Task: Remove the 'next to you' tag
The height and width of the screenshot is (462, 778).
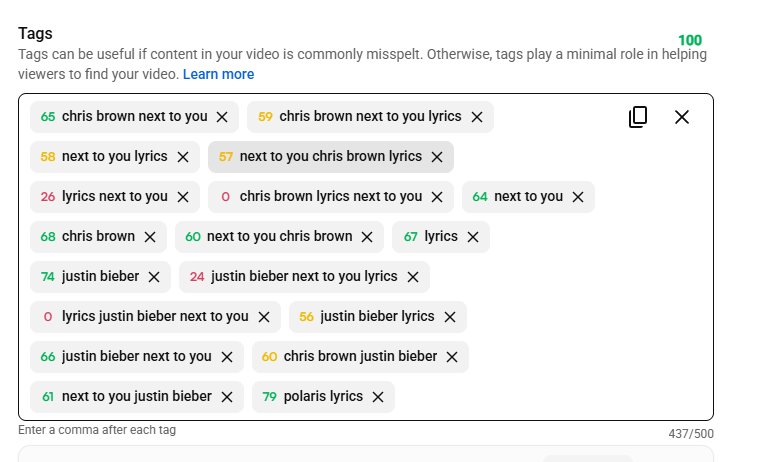Action: (x=578, y=197)
